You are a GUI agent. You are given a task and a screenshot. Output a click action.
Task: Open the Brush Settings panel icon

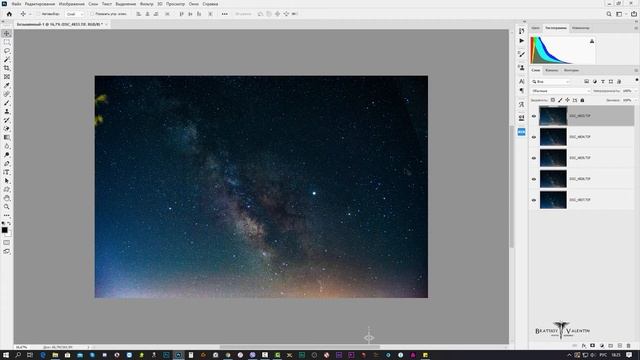click(521, 54)
